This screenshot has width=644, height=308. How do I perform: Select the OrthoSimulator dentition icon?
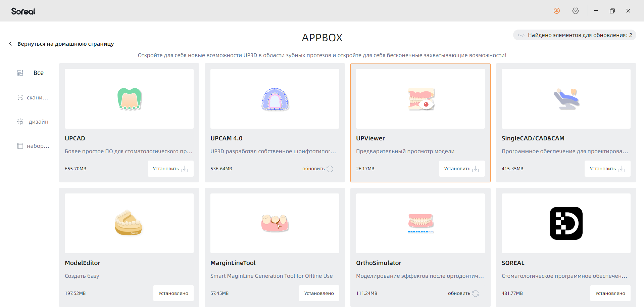(421, 223)
